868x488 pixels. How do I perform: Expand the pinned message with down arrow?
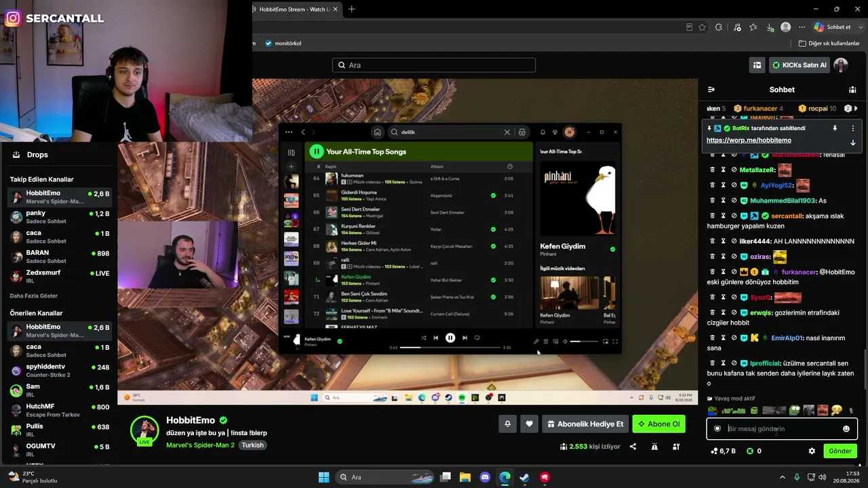point(853,143)
